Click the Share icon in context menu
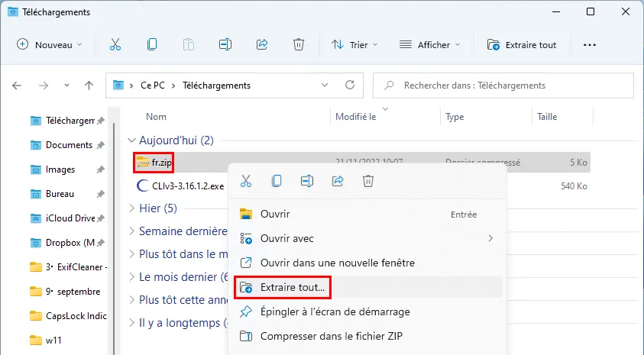The image size is (644, 355). pyautogui.click(x=338, y=181)
